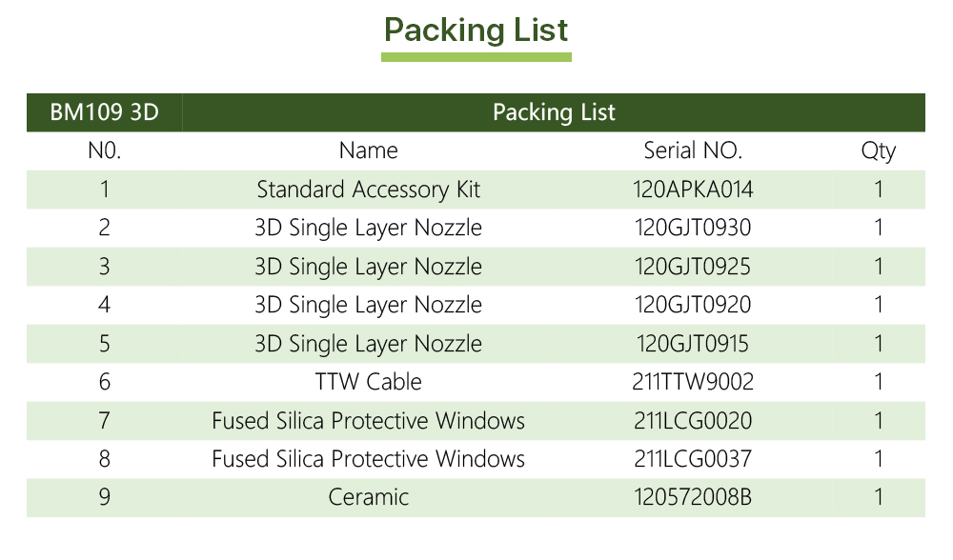The image size is (953, 560).
Task: Click the Qty column header
Action: pyautogui.click(x=878, y=150)
